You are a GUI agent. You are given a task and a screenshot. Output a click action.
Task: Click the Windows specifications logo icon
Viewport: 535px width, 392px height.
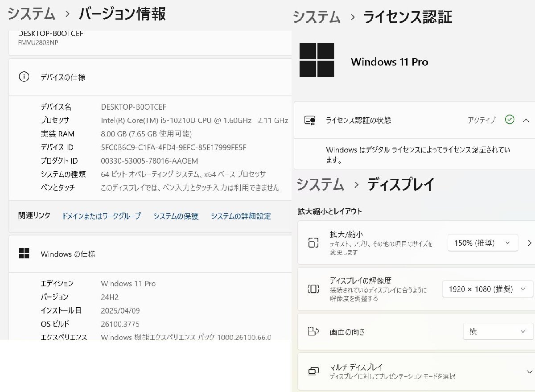point(24,253)
